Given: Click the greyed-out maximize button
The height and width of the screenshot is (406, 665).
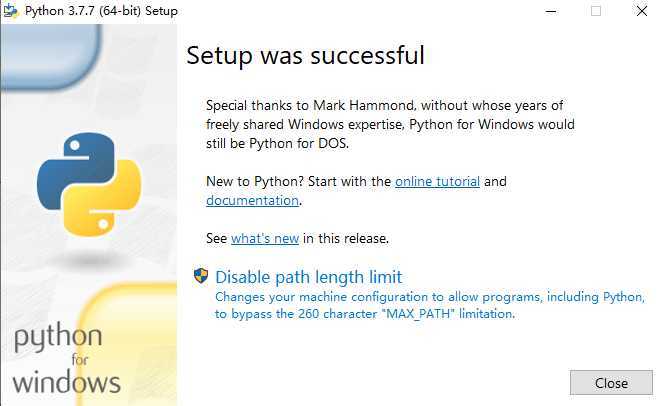Looking at the screenshot, I should click(596, 10).
